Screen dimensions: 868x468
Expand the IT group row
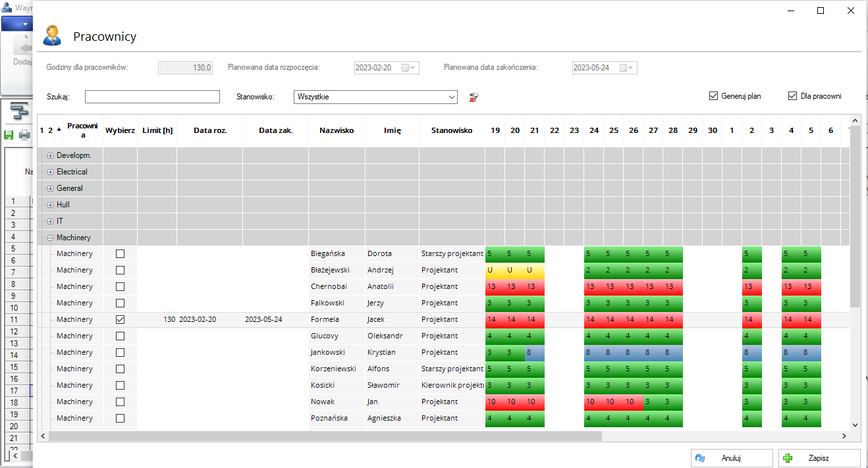(50, 221)
